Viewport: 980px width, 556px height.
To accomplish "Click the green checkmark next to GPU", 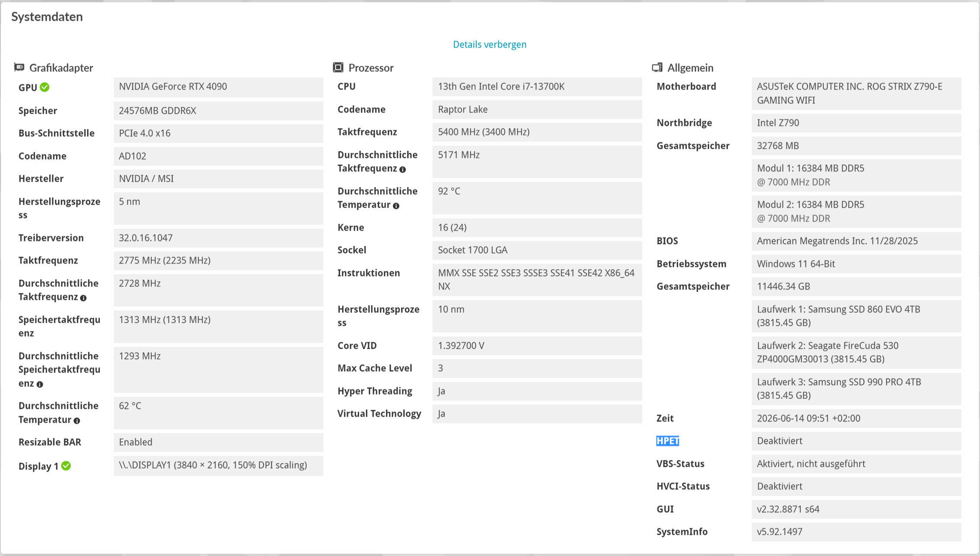I will click(x=45, y=87).
